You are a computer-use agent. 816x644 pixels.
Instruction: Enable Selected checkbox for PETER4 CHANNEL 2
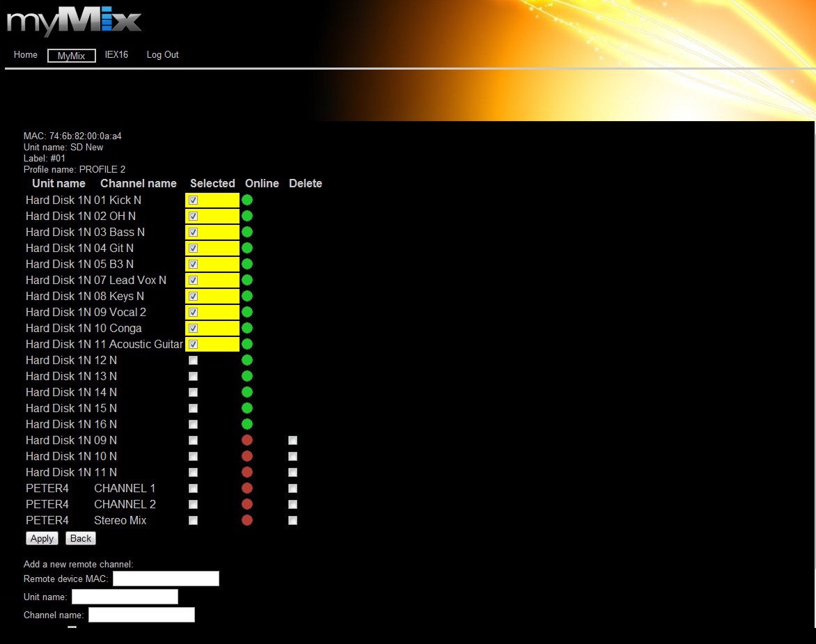(194, 504)
